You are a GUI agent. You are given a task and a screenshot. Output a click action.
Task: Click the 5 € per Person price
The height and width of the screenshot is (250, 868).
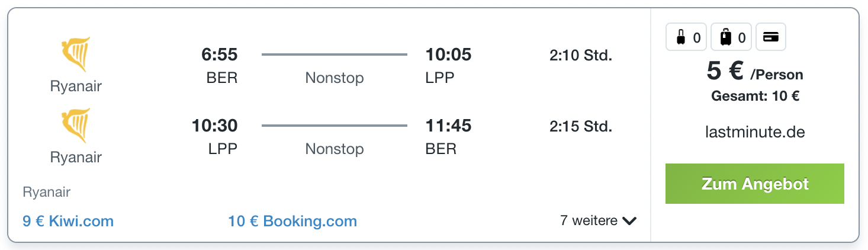click(x=755, y=72)
